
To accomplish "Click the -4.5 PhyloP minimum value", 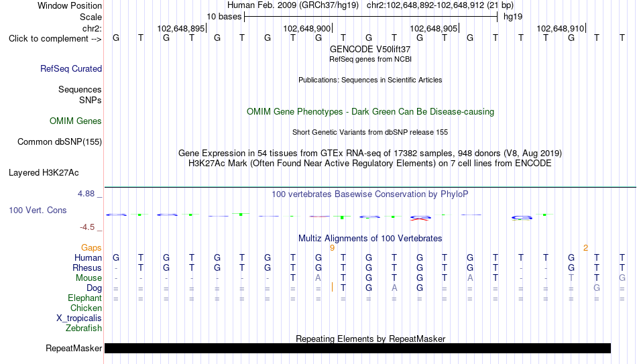I will [x=87, y=227].
